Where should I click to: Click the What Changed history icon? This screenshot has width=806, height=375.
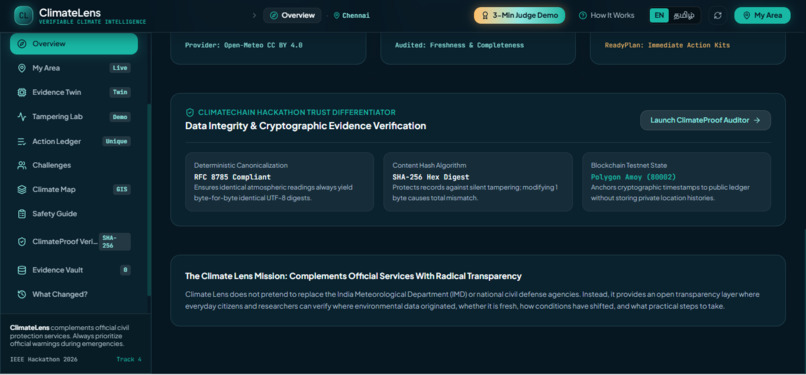(22, 294)
